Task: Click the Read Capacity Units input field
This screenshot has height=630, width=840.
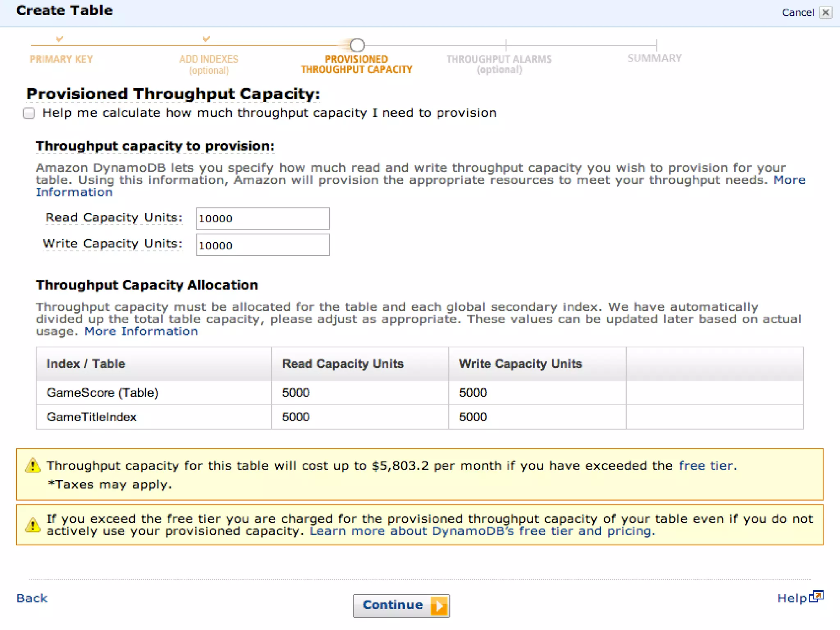Action: tap(262, 219)
